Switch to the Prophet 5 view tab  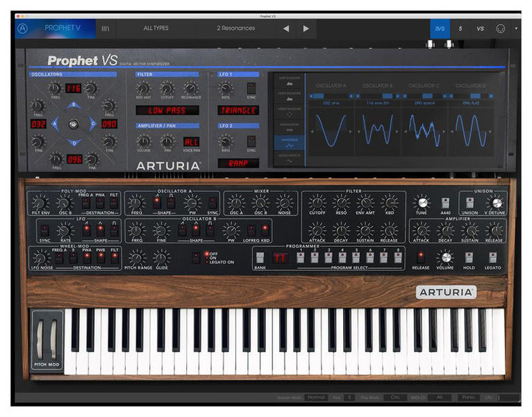[x=460, y=28]
